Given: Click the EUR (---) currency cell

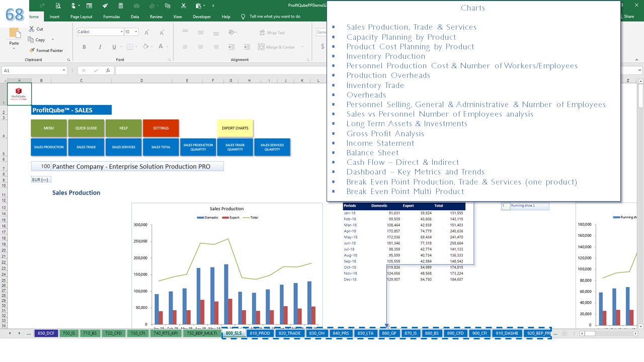Looking at the screenshot, I should [x=41, y=179].
